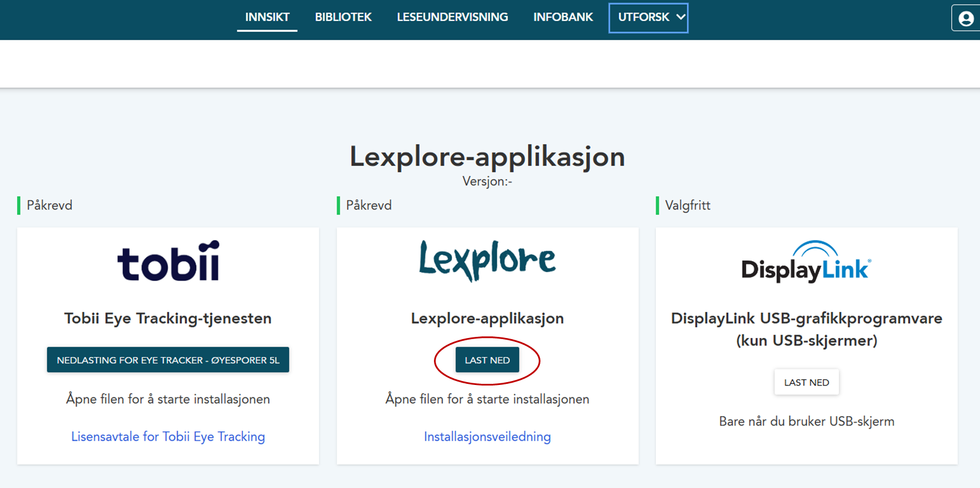Click the DisplayLink USB-grafikkprogramvare title
The image size is (980, 488).
(807, 329)
